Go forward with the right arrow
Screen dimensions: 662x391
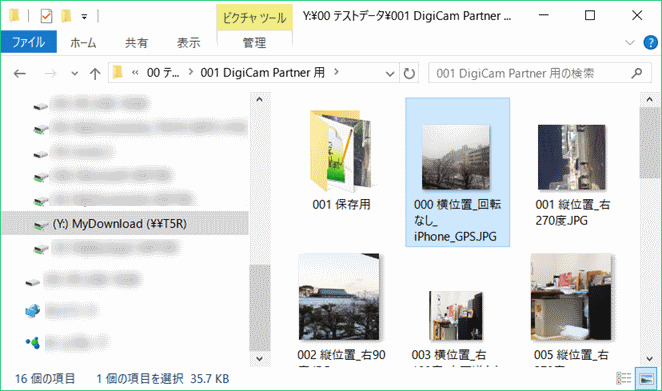click(x=50, y=73)
